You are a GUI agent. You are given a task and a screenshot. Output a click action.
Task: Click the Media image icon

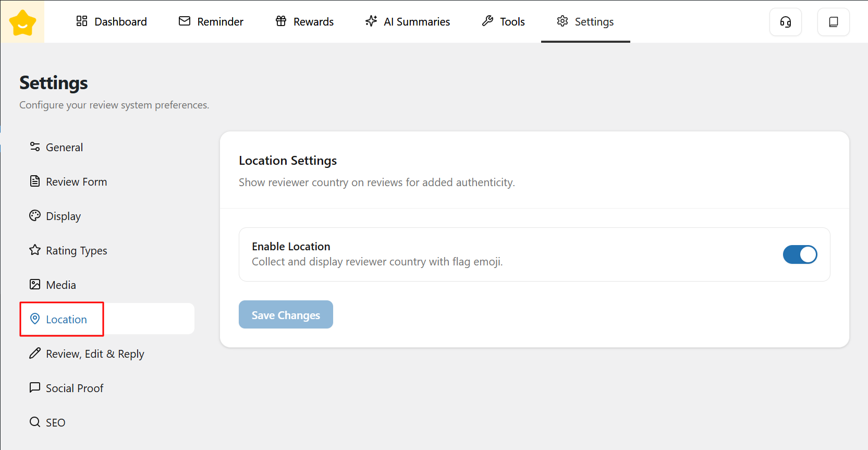(35, 285)
